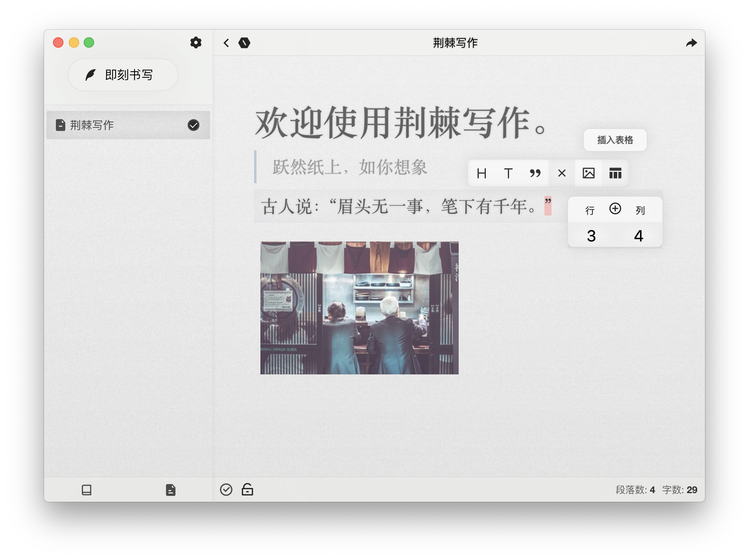This screenshot has height=560, width=749.
Task: Dismiss the format toolbar with the X icon
Action: [562, 173]
